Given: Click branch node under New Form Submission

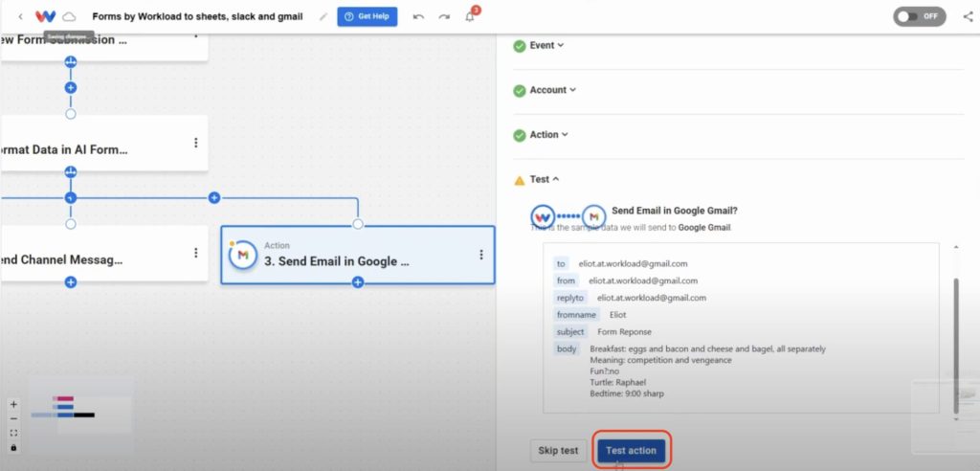Looking at the screenshot, I should pos(71,61).
